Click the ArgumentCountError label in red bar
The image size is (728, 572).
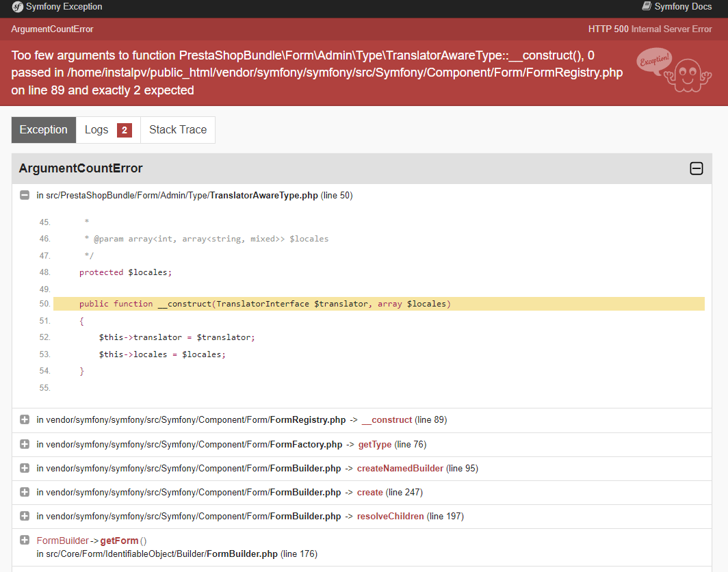[x=52, y=29]
